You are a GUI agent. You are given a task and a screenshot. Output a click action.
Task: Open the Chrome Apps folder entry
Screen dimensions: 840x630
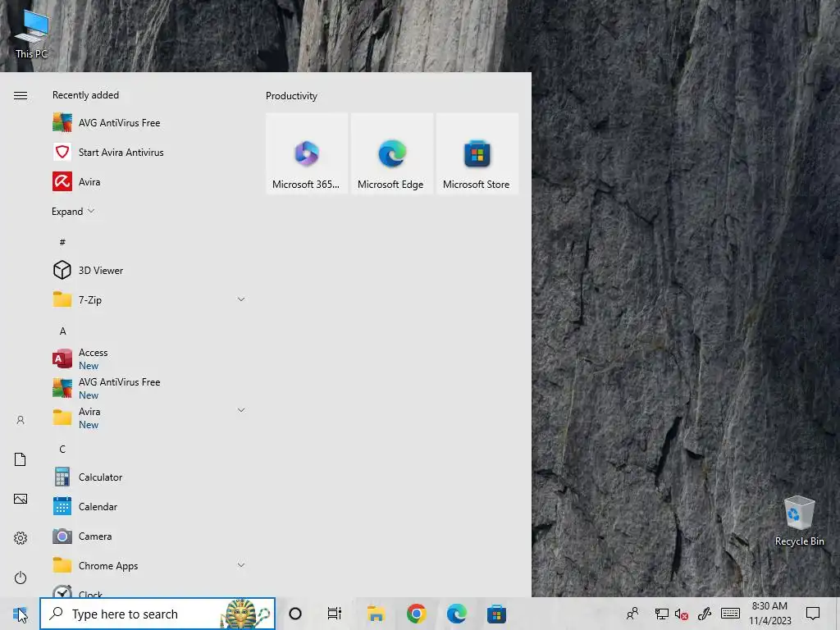point(148,565)
